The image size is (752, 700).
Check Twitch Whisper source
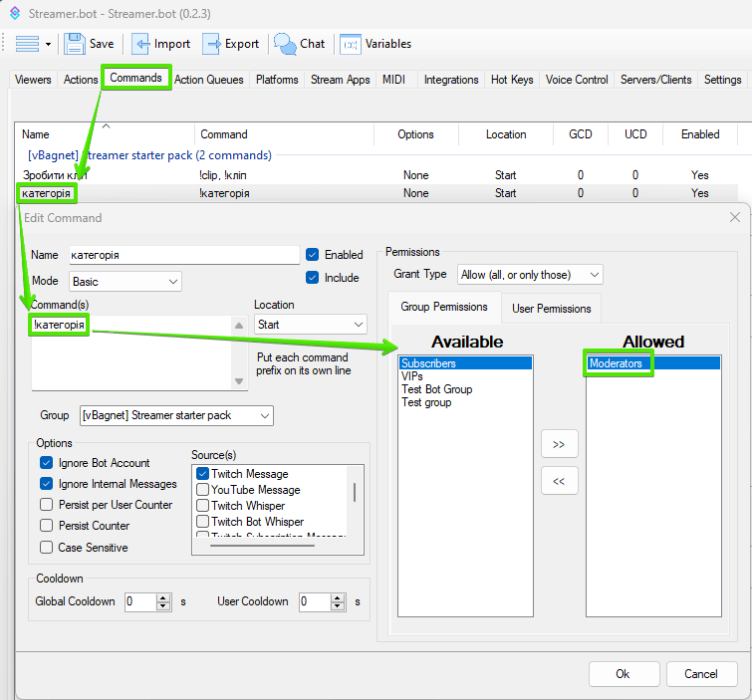click(x=202, y=506)
